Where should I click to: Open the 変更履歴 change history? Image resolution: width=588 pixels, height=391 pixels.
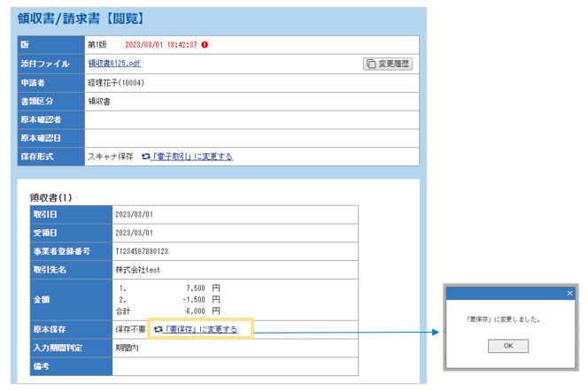pyautogui.click(x=388, y=64)
